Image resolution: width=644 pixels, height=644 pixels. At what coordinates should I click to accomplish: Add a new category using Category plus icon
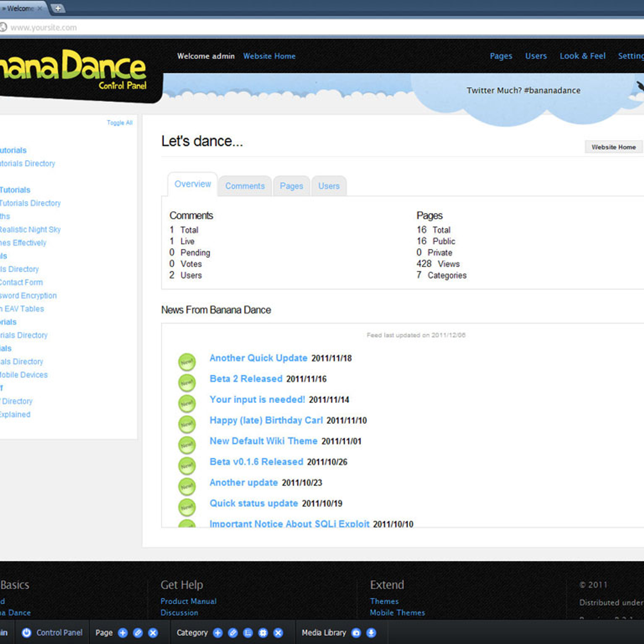coord(218,633)
